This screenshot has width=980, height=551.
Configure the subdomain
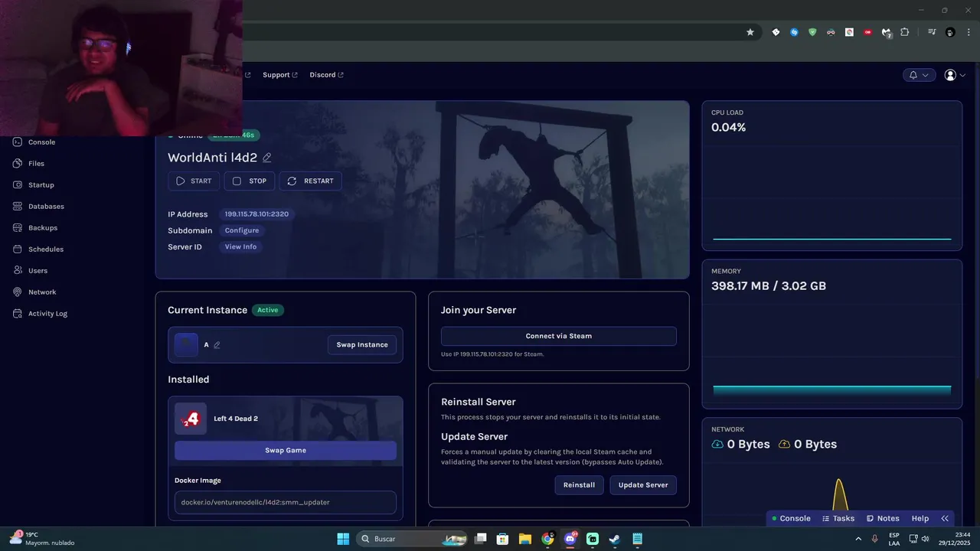pos(242,230)
